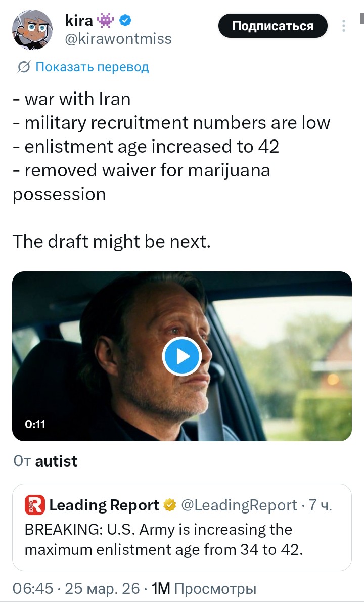The height and width of the screenshot is (606, 364).
Task: Click the kira display name
Action: (79, 21)
